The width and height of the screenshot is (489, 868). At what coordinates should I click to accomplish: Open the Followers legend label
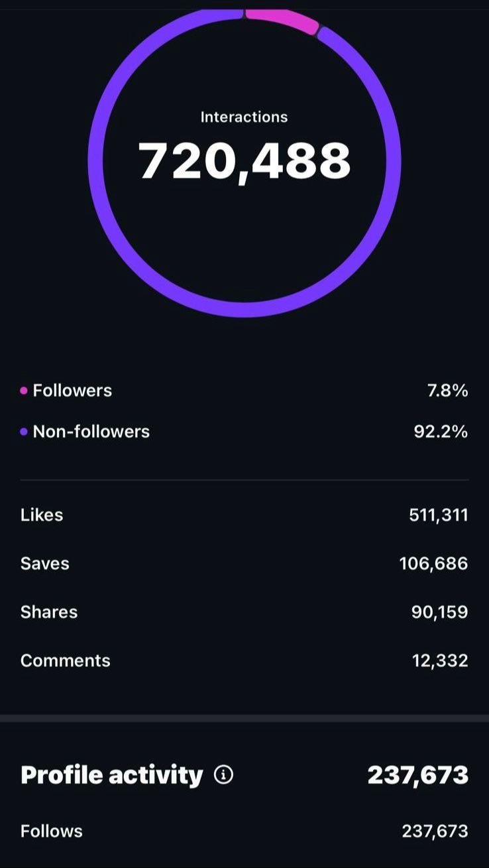pyautogui.click(x=72, y=391)
